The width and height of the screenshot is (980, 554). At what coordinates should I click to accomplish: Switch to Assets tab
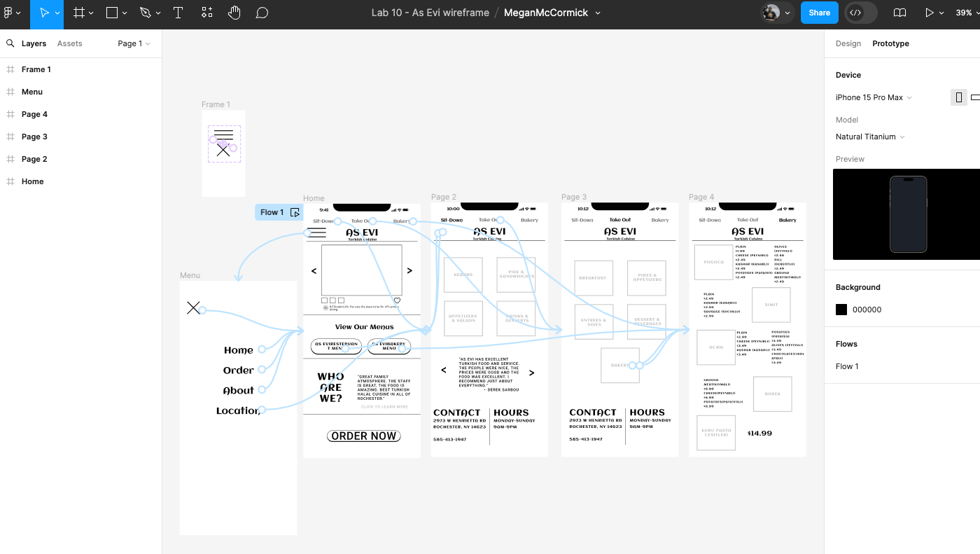pos(69,43)
